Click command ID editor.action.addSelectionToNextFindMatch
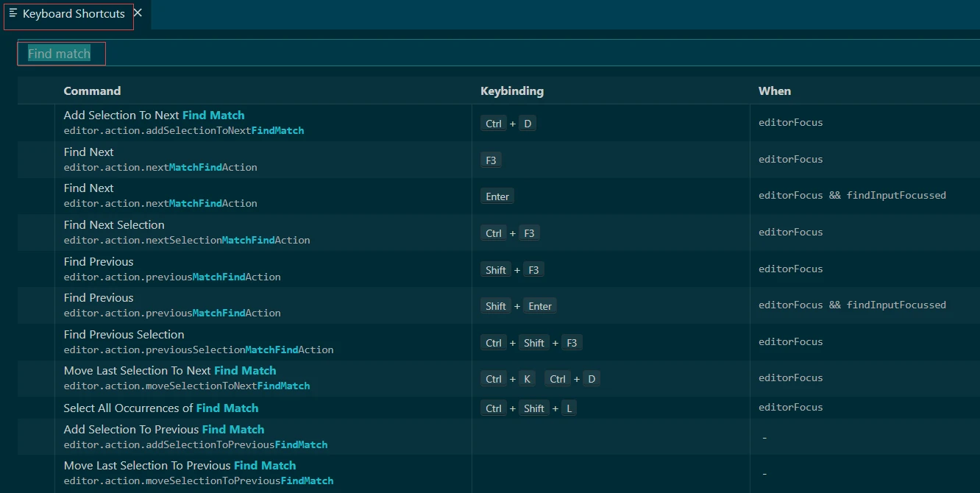The height and width of the screenshot is (493, 980). click(184, 130)
